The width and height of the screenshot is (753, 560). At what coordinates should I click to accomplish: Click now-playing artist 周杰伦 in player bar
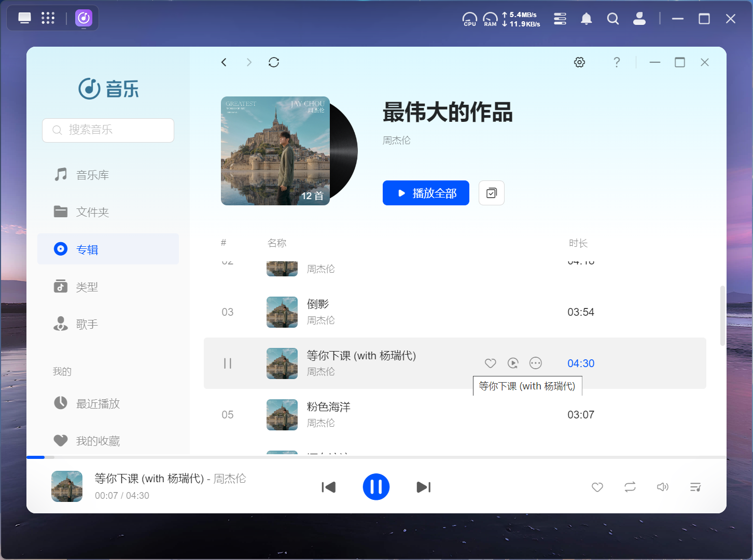point(230,479)
